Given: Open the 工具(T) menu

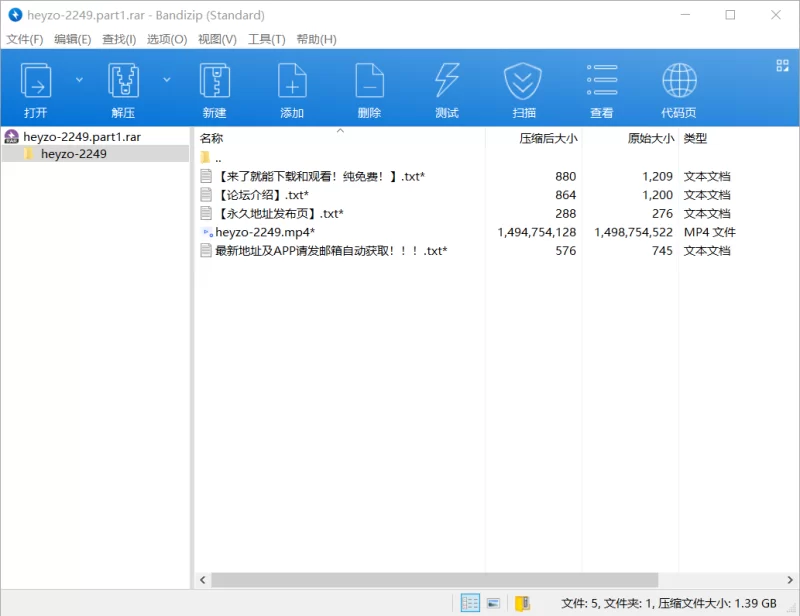Looking at the screenshot, I should coord(266,39).
